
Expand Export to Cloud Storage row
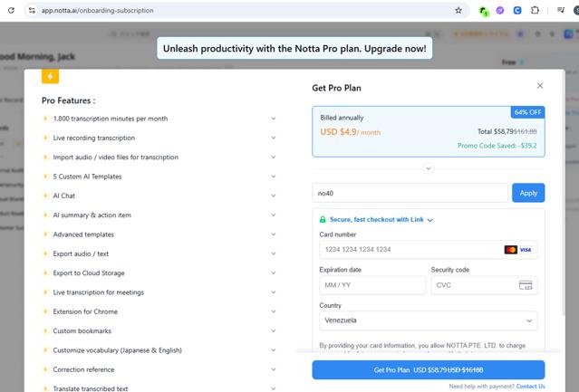274,272
